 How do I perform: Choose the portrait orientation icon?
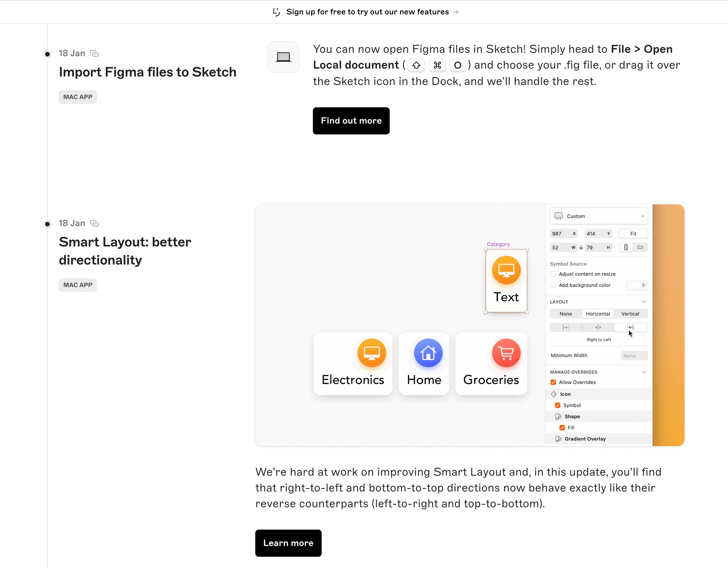click(x=626, y=248)
